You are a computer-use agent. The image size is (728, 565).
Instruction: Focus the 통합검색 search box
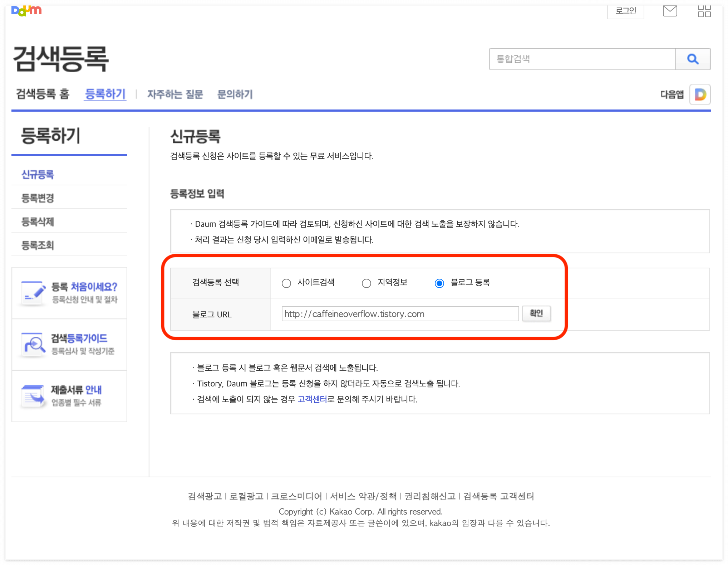(x=582, y=59)
